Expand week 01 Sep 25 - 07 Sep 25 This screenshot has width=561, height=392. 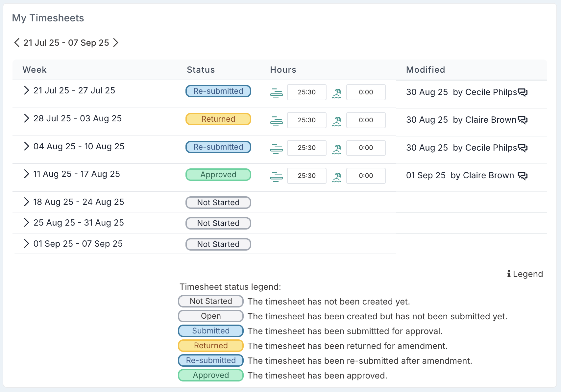click(x=26, y=244)
